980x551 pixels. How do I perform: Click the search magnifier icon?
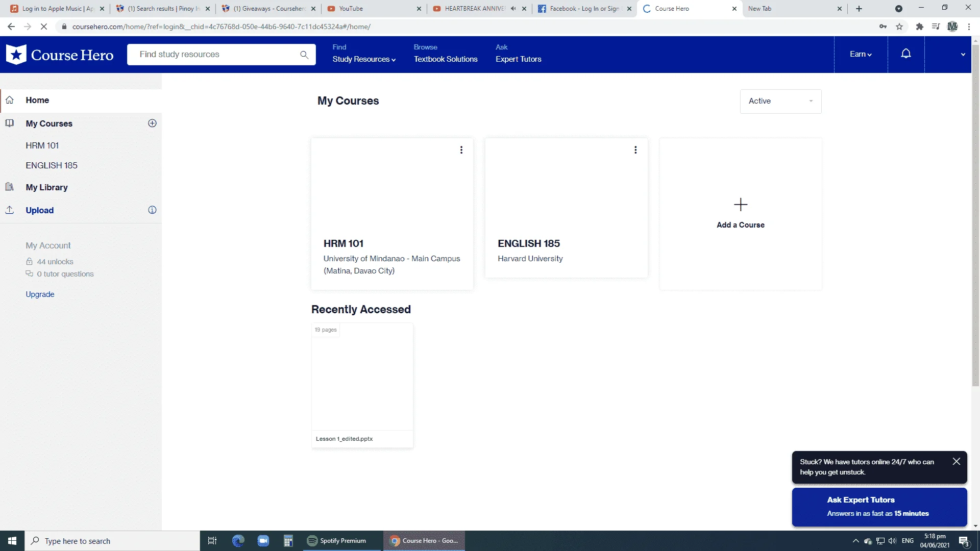click(x=304, y=55)
